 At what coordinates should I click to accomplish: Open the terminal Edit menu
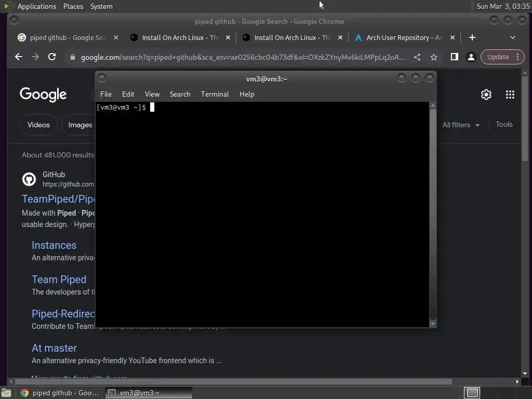tap(128, 95)
